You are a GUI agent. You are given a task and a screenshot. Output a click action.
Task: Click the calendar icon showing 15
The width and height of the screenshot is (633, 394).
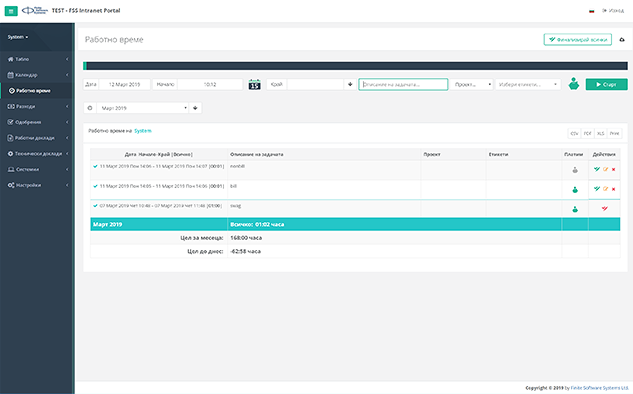[x=254, y=84]
